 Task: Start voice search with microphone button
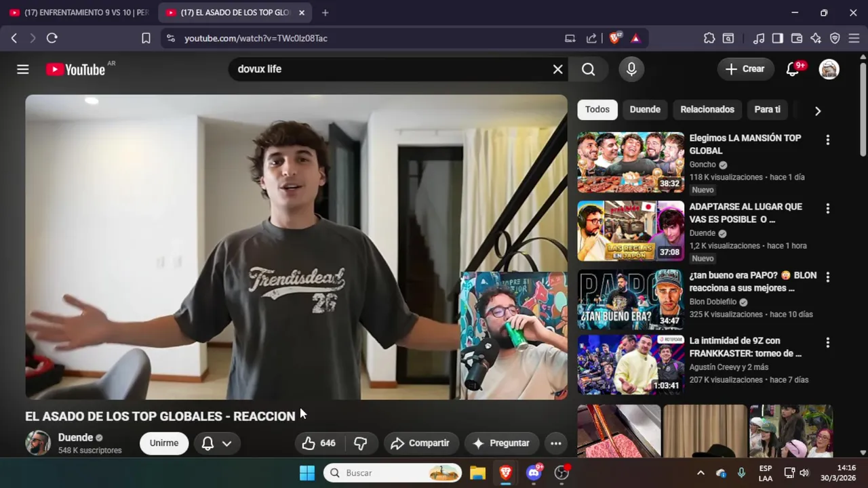631,69
